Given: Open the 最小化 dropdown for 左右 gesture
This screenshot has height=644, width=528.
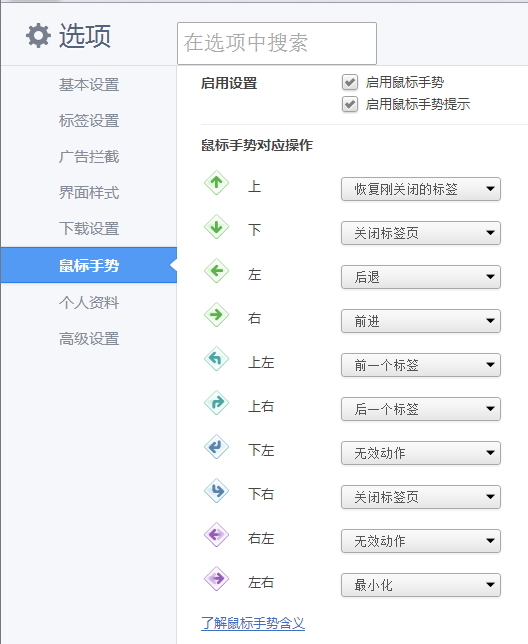Looking at the screenshot, I should pyautogui.click(x=421, y=585).
